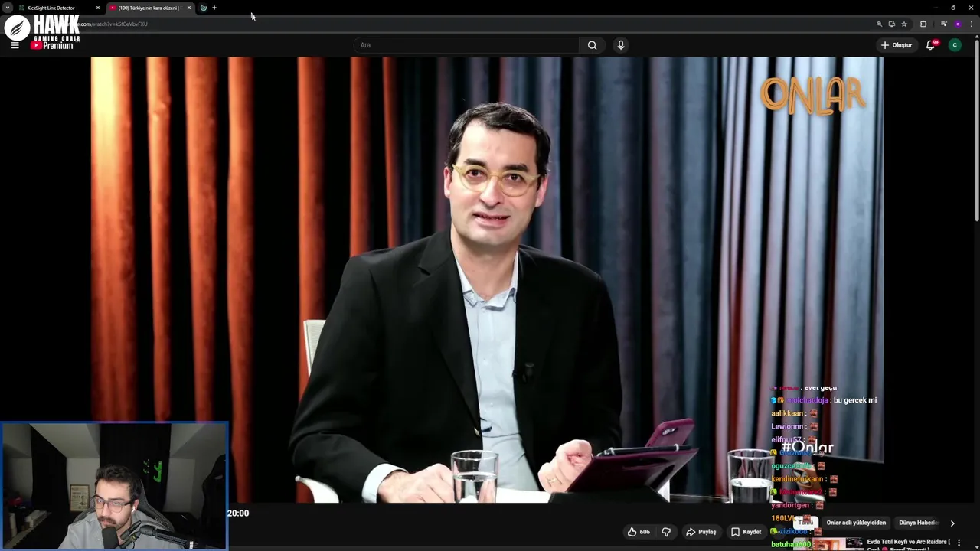The height and width of the screenshot is (551, 980).
Task: Share video via Paylaş button
Action: click(x=701, y=532)
